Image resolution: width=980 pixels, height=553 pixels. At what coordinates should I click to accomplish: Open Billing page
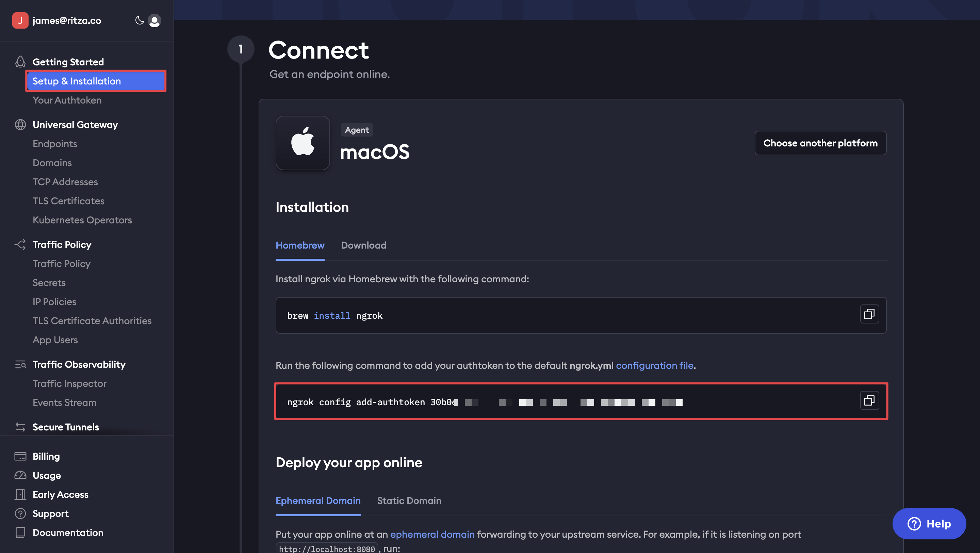[x=46, y=456]
